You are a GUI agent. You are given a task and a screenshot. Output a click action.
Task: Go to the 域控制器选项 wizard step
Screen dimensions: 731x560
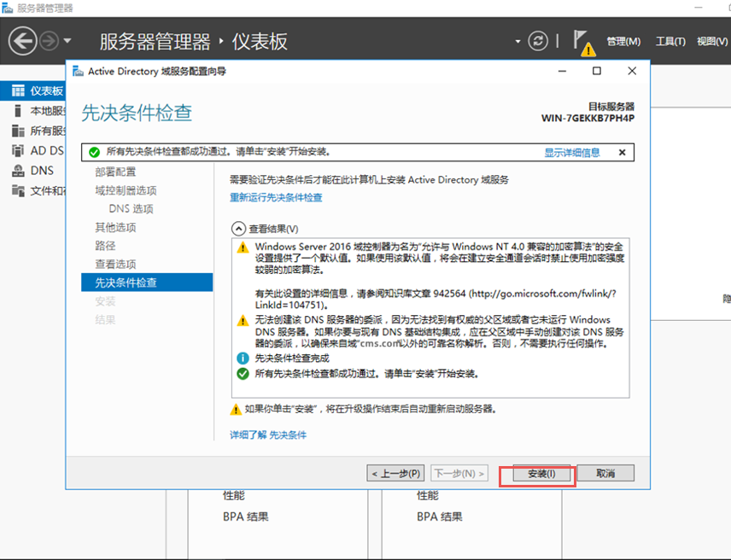click(x=126, y=190)
